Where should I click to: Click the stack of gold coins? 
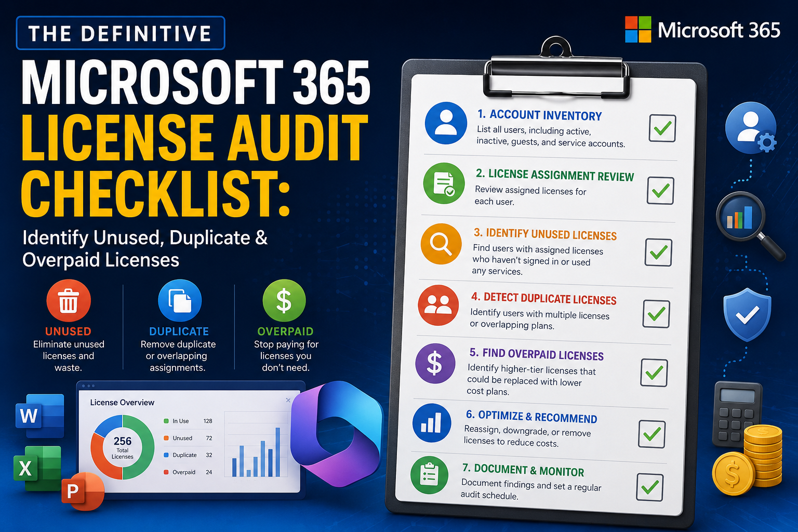point(764,456)
